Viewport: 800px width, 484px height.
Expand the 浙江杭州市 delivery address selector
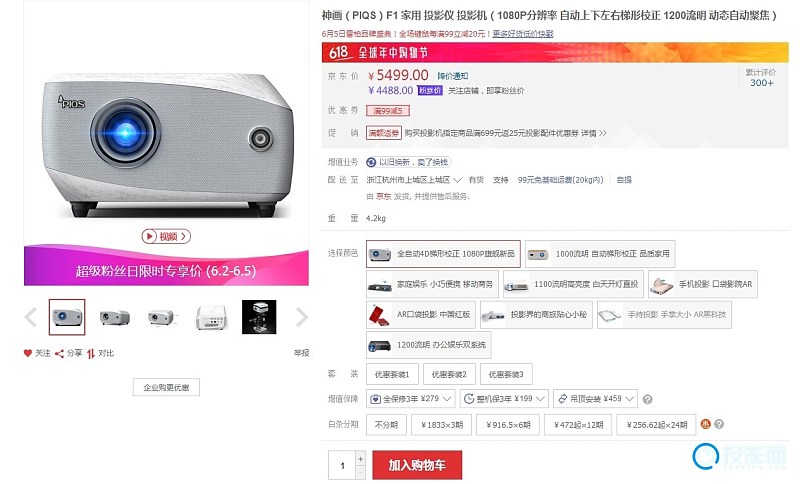(414, 180)
